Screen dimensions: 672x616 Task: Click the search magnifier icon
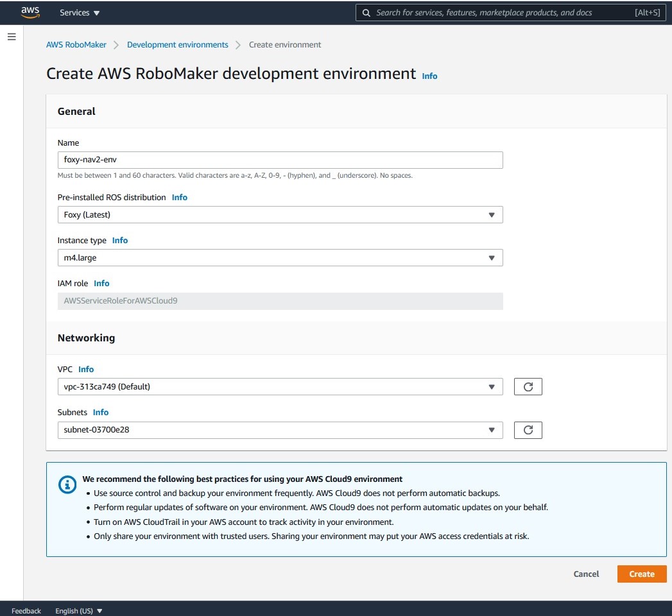(366, 13)
